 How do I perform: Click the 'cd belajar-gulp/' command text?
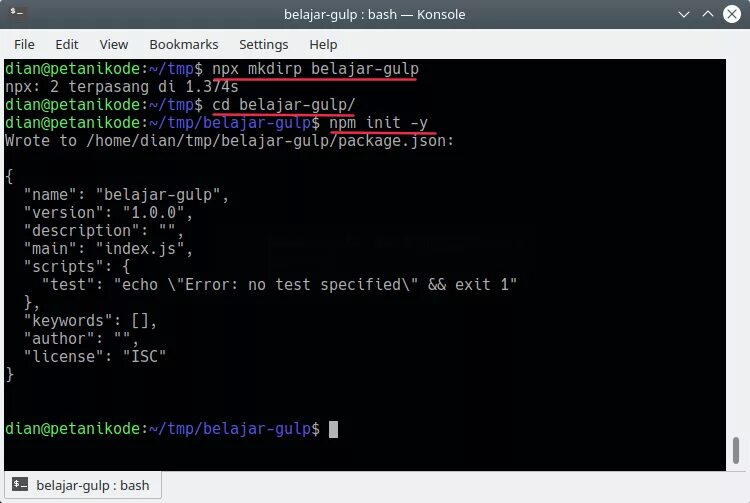[x=284, y=105]
